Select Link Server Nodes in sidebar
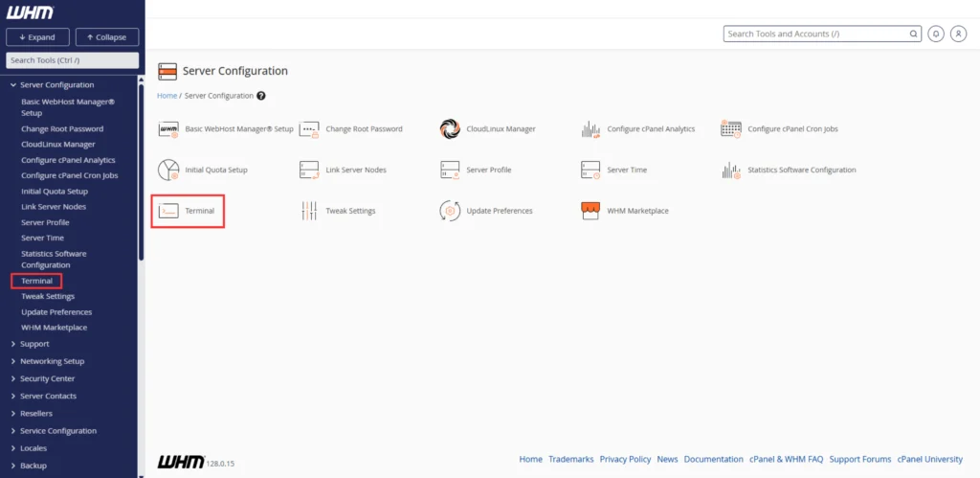Image resolution: width=980 pixels, height=478 pixels. pyautogui.click(x=54, y=207)
